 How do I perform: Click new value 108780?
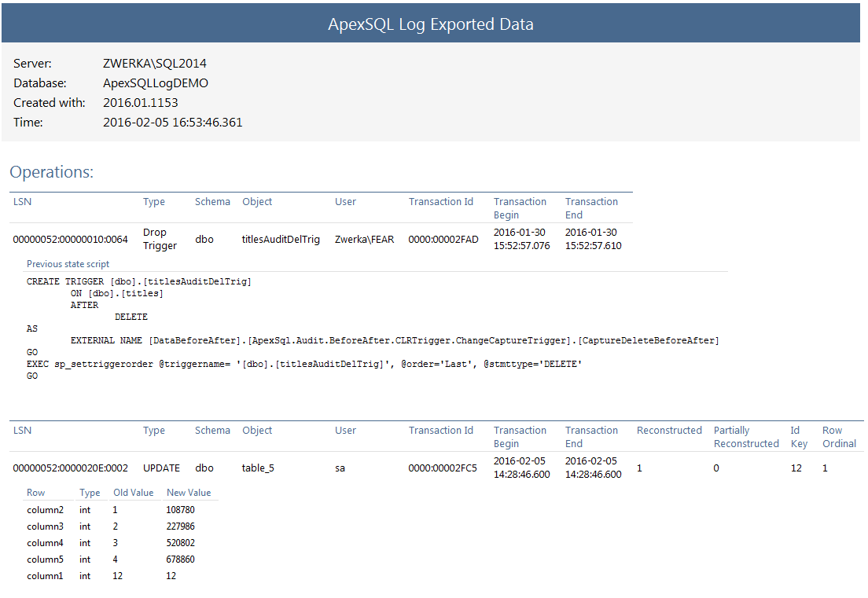pyautogui.click(x=181, y=510)
